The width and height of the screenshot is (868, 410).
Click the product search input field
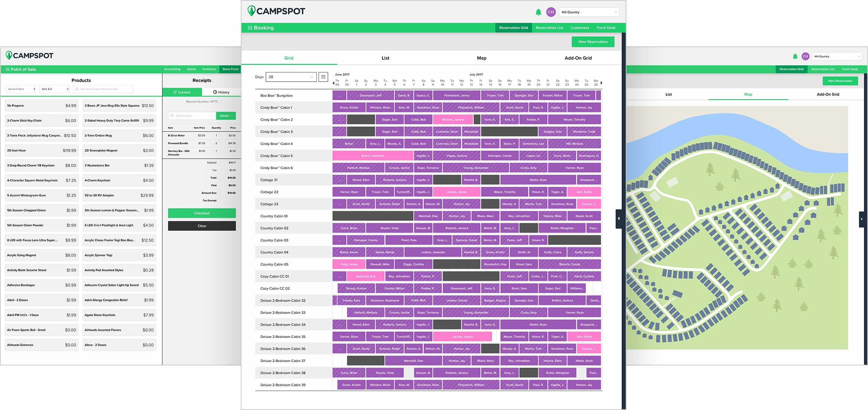point(103,89)
